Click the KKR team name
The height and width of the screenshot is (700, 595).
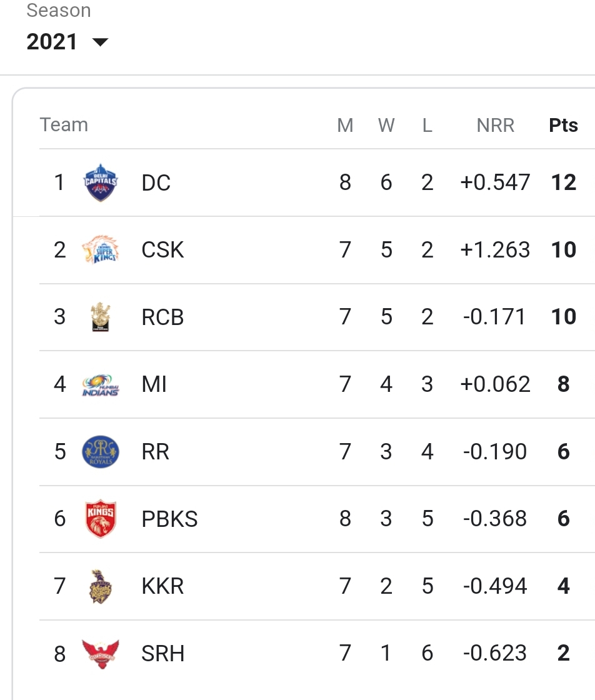point(162,586)
